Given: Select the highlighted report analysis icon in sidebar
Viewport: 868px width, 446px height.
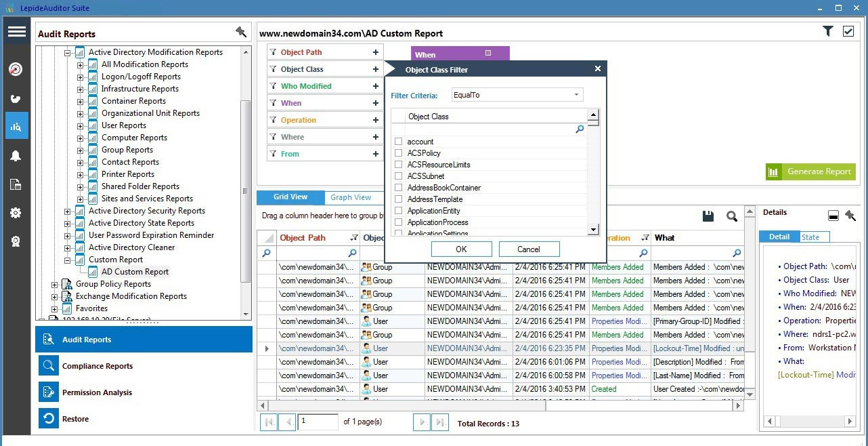Looking at the screenshot, I should pos(16,126).
